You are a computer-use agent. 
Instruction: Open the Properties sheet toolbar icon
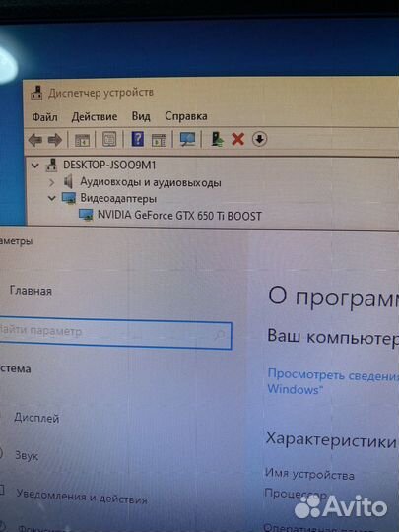(109, 139)
